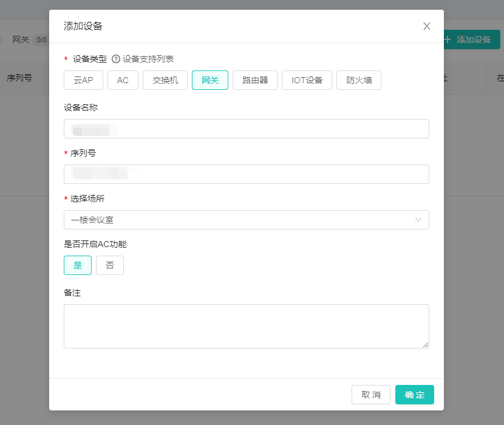The image size is (504, 425).
Task: Open the 设备支持列表 link
Action: coord(148,59)
